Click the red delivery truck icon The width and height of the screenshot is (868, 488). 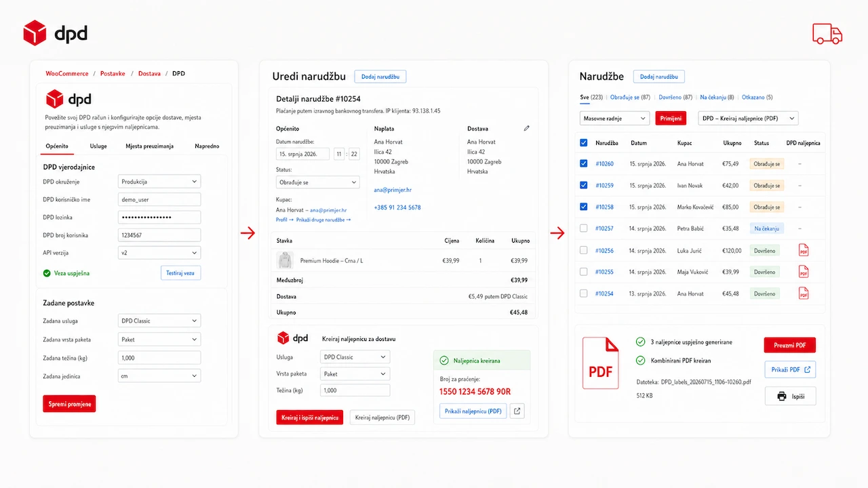pos(827,33)
